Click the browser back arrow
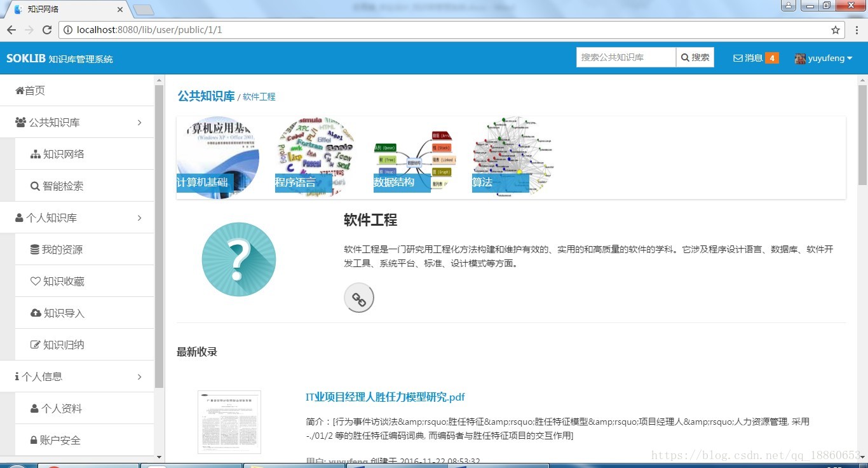 click(x=11, y=30)
